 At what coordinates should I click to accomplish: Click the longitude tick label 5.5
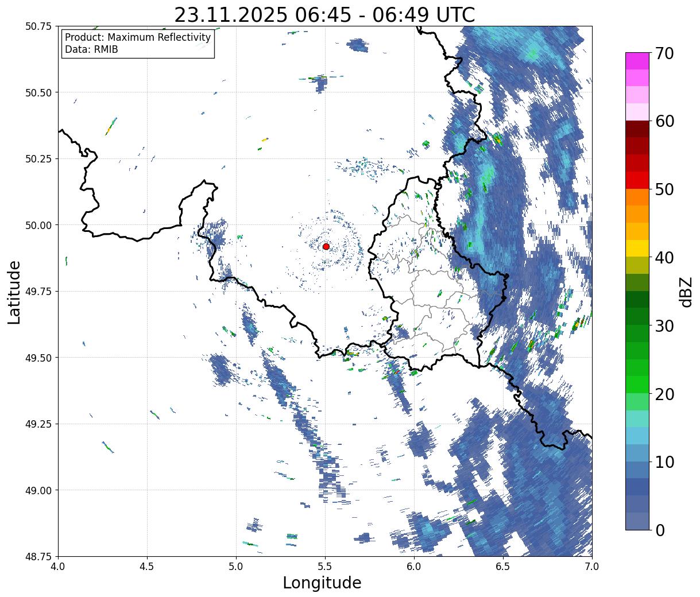pos(325,566)
